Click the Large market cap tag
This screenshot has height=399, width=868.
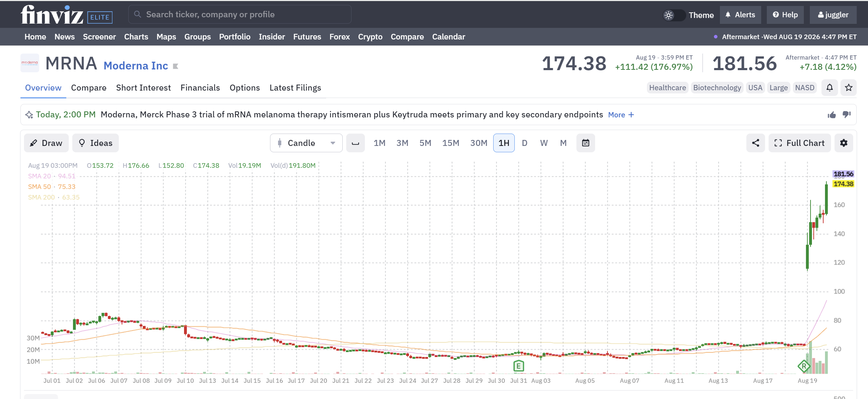coord(778,88)
